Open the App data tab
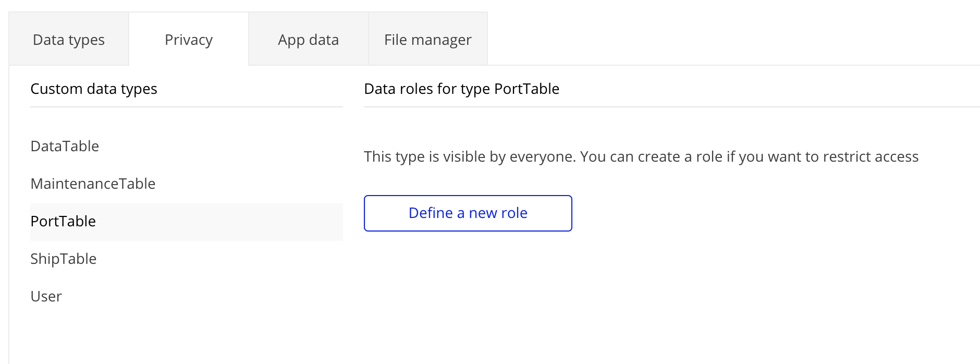The width and height of the screenshot is (980, 364). (309, 40)
